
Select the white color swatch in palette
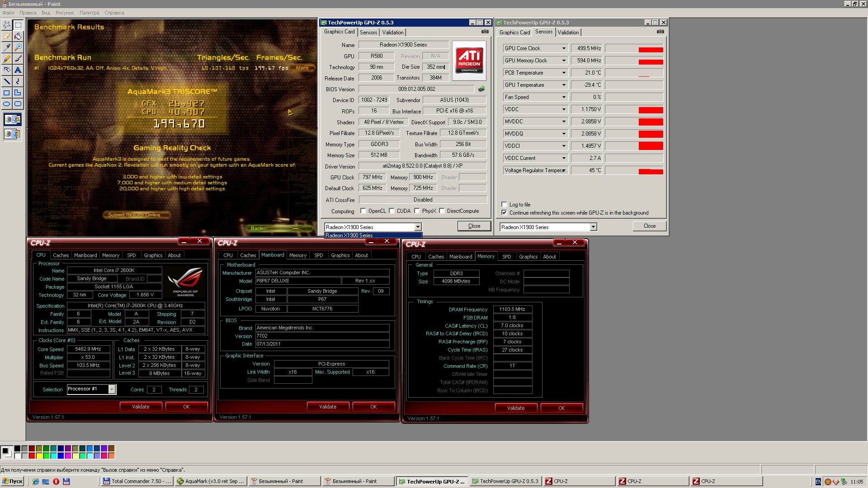17,456
